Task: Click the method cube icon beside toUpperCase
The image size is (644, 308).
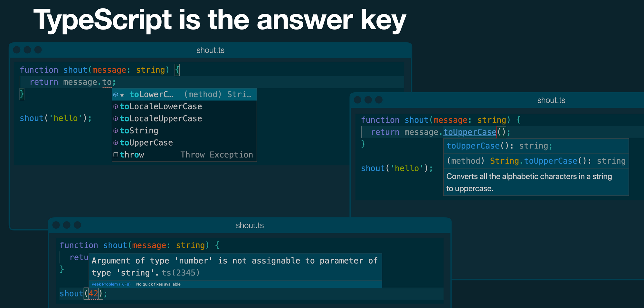Action: pyautogui.click(x=116, y=143)
